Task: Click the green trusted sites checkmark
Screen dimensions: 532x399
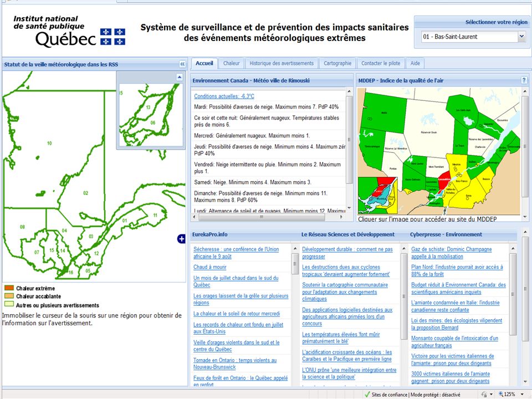Action: click(x=367, y=394)
